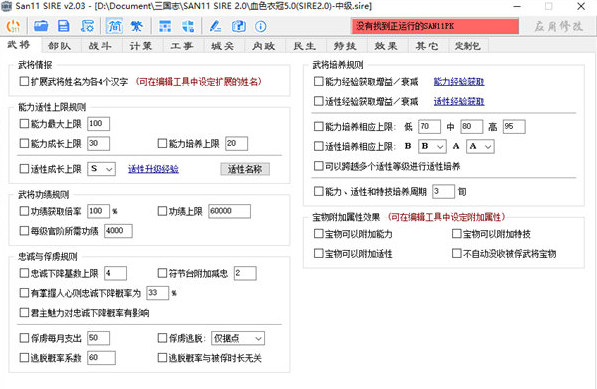Viewport: 597px width, 389px height.
Task: Check 适性成长上限 option
Action: 24,169
